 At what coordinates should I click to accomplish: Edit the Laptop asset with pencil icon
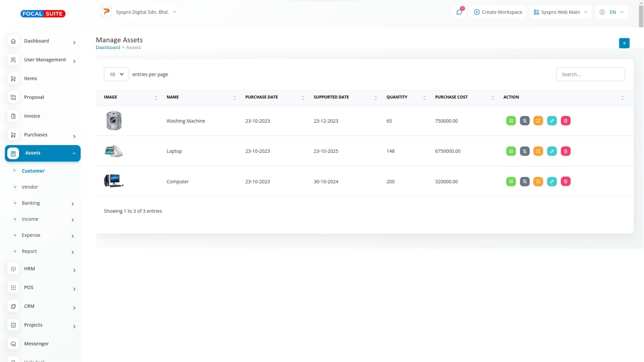(552, 151)
